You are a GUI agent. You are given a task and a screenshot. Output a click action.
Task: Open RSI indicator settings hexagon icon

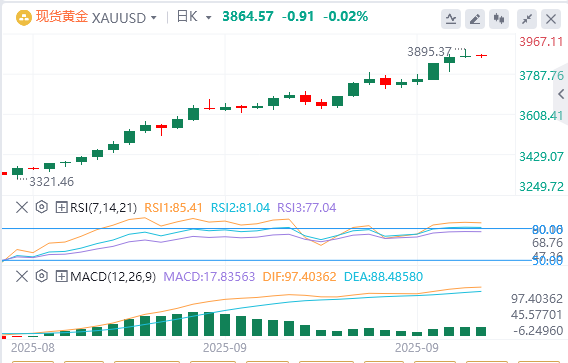42,207
